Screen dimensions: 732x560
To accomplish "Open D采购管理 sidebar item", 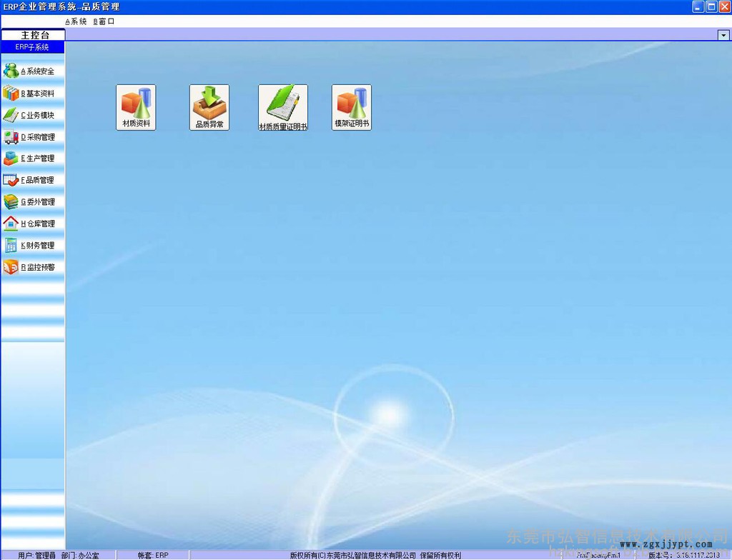I will [32, 137].
